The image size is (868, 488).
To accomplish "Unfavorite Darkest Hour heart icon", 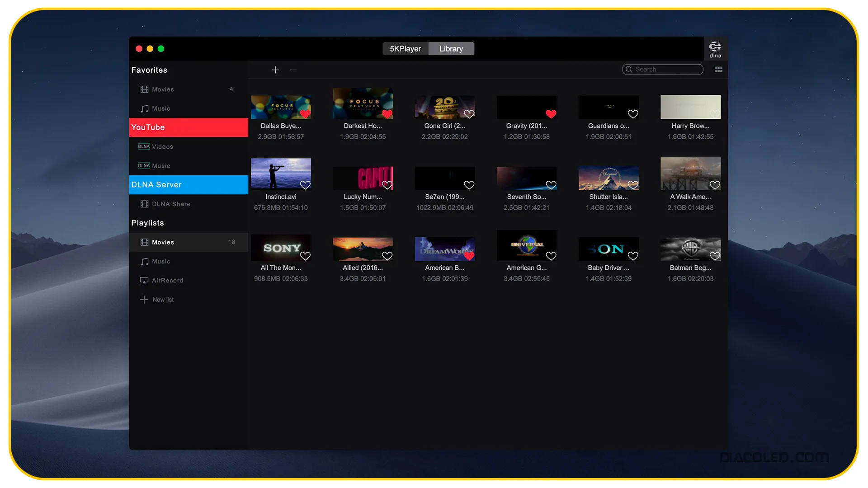I will [387, 114].
